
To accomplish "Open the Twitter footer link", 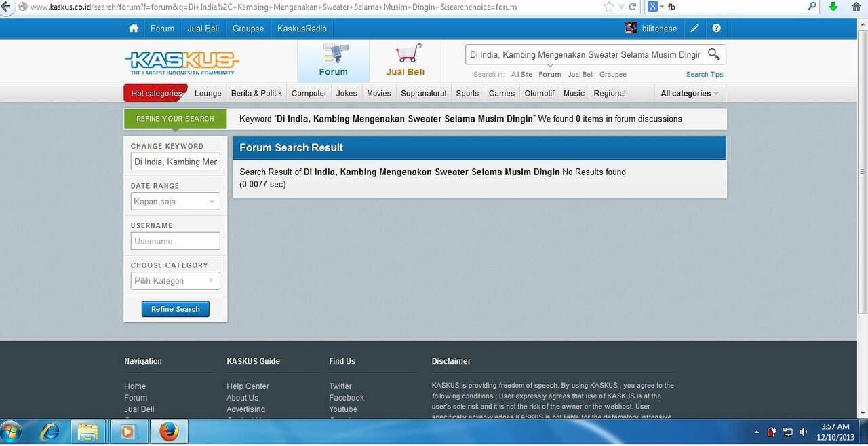I will tap(340, 386).
